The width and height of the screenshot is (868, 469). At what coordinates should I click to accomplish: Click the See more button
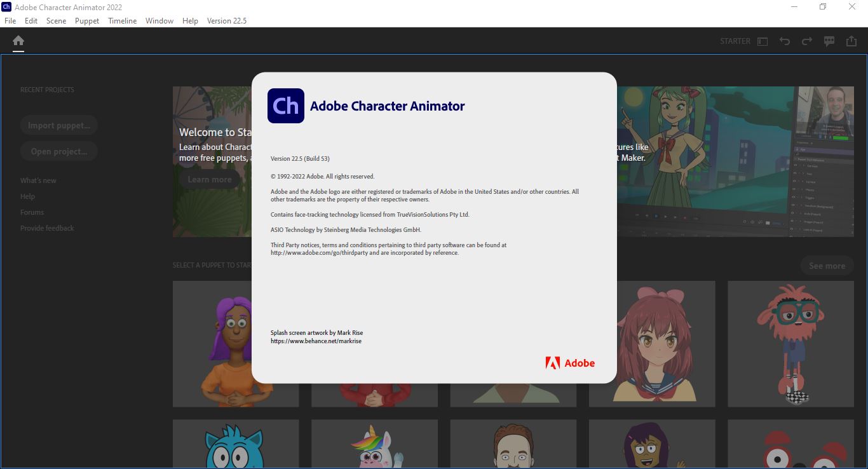pyautogui.click(x=827, y=266)
